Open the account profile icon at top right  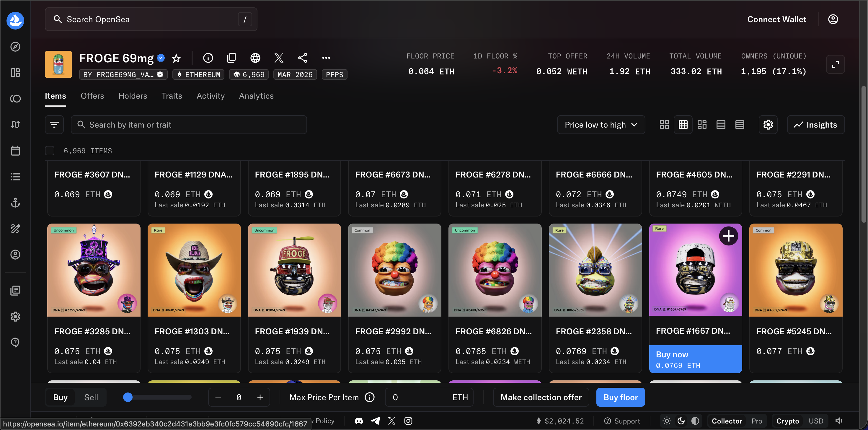point(833,19)
